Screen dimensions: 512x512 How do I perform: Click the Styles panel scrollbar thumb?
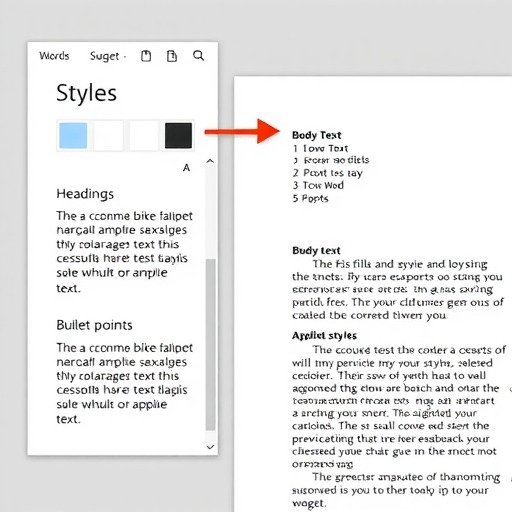[x=210, y=345]
